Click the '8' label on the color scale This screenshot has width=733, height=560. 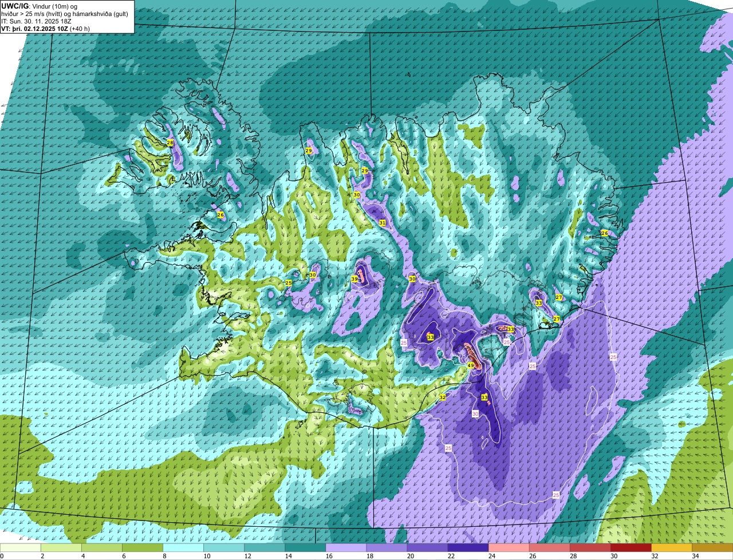[164, 556]
